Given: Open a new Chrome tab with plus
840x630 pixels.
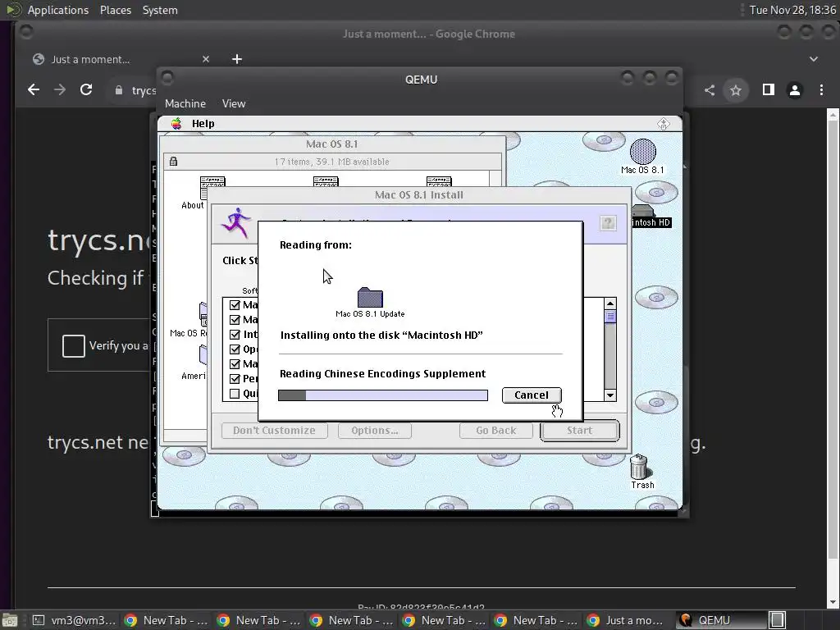Looking at the screenshot, I should (237, 59).
